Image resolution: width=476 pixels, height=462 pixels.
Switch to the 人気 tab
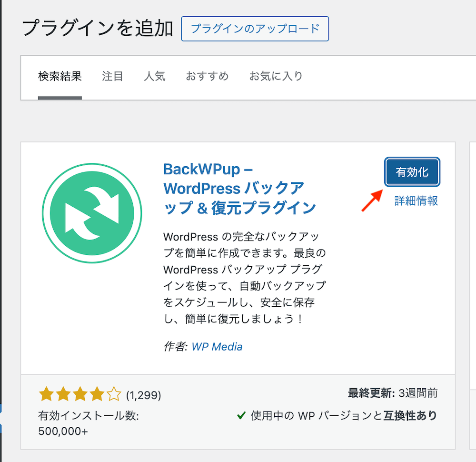(155, 76)
